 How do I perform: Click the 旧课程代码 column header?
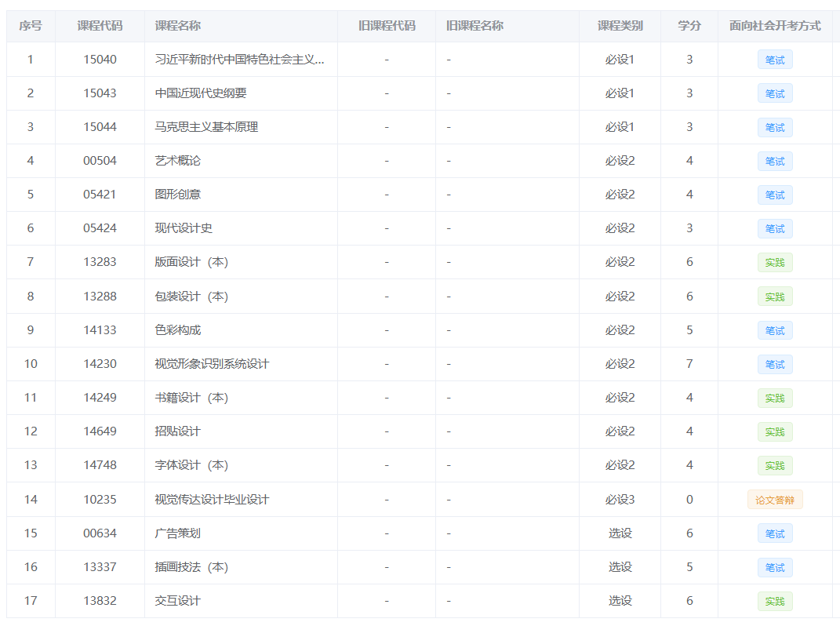[x=387, y=26]
